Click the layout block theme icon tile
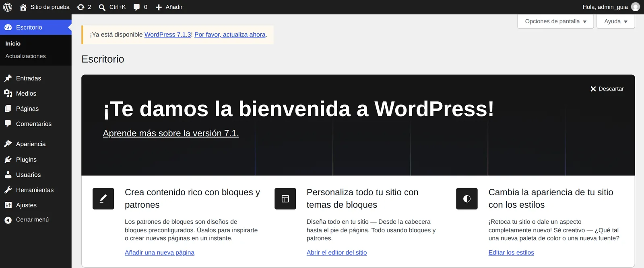This screenshot has height=268, width=644. tap(285, 198)
